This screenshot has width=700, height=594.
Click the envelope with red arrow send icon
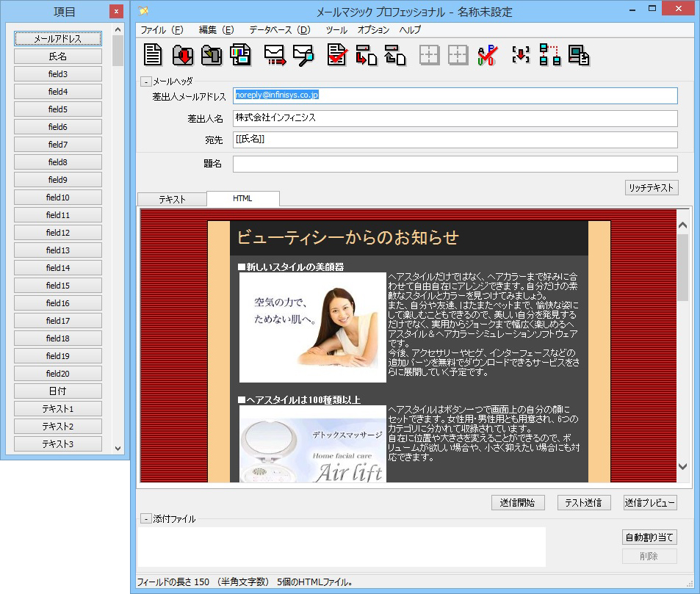tap(275, 55)
